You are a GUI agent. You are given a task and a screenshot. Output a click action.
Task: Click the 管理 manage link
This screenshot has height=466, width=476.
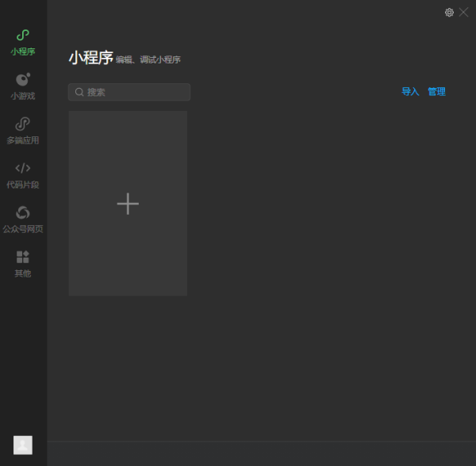(x=436, y=92)
